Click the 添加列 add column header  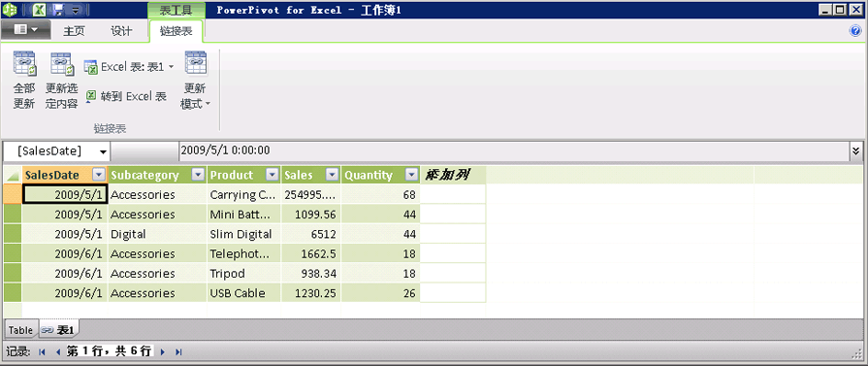[453, 176]
